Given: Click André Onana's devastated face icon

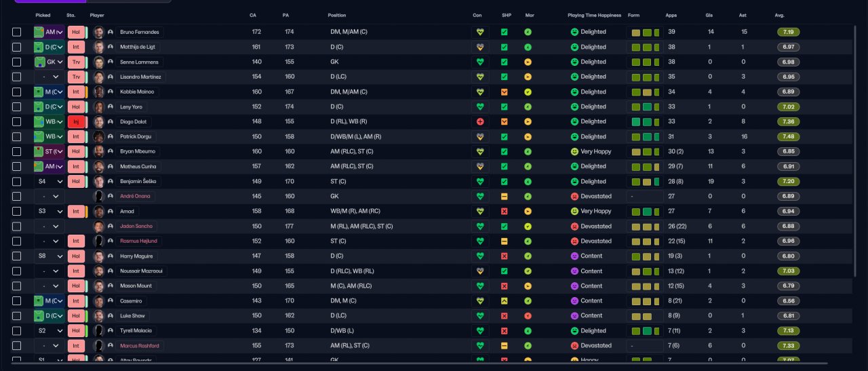Looking at the screenshot, I should (x=574, y=196).
